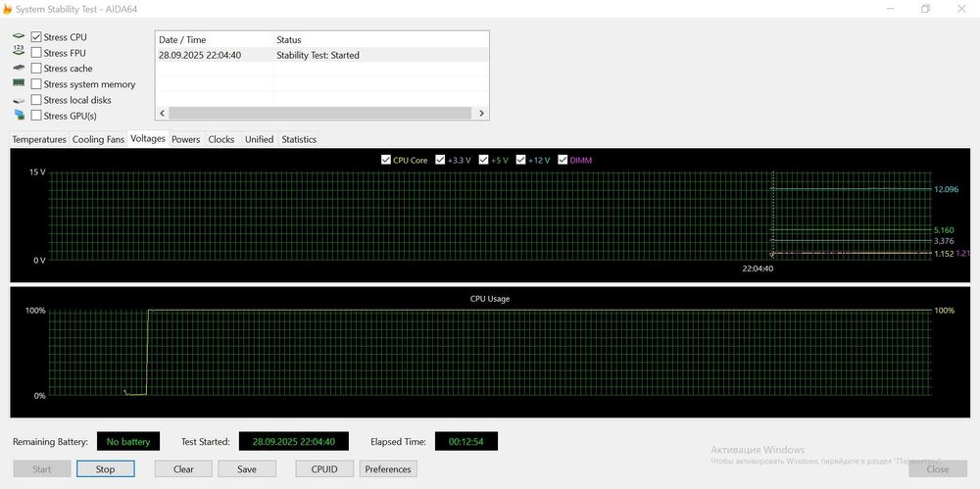Click the CPU chip icon beside Stress CPU
This screenshot has height=489, width=980.
(18, 36)
